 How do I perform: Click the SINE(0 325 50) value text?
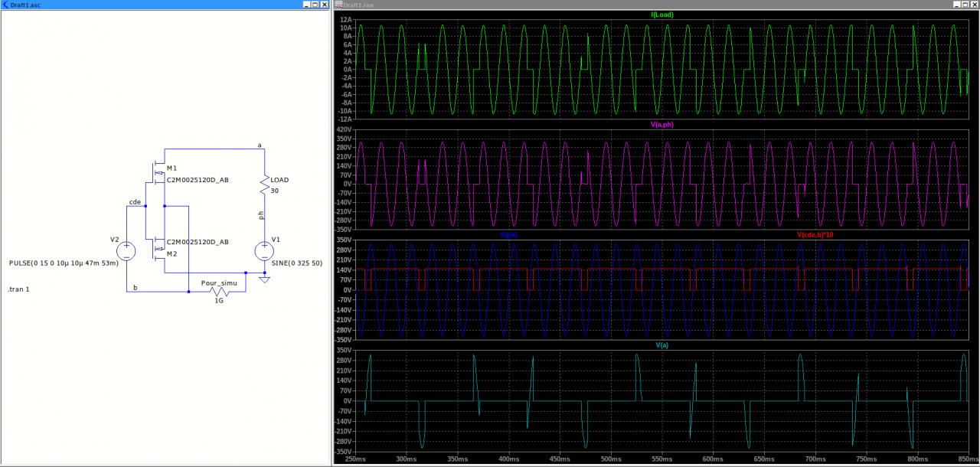point(298,263)
